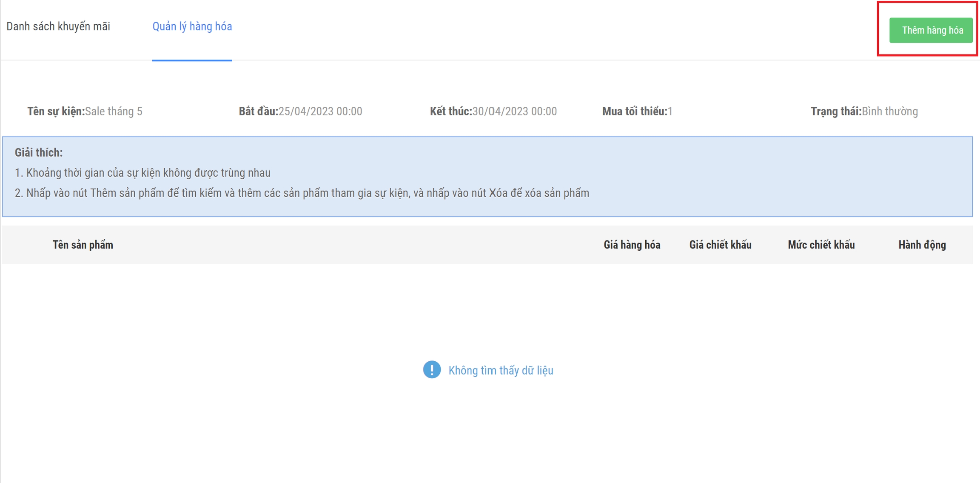This screenshot has width=980, height=483.
Task: Click the Giá hàng hóa column header
Action: 632,245
